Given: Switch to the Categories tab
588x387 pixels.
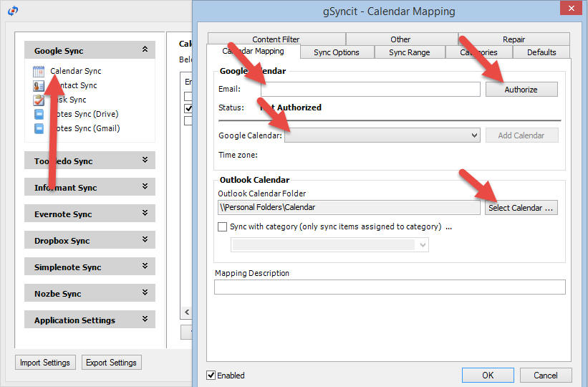Looking at the screenshot, I should (479, 52).
